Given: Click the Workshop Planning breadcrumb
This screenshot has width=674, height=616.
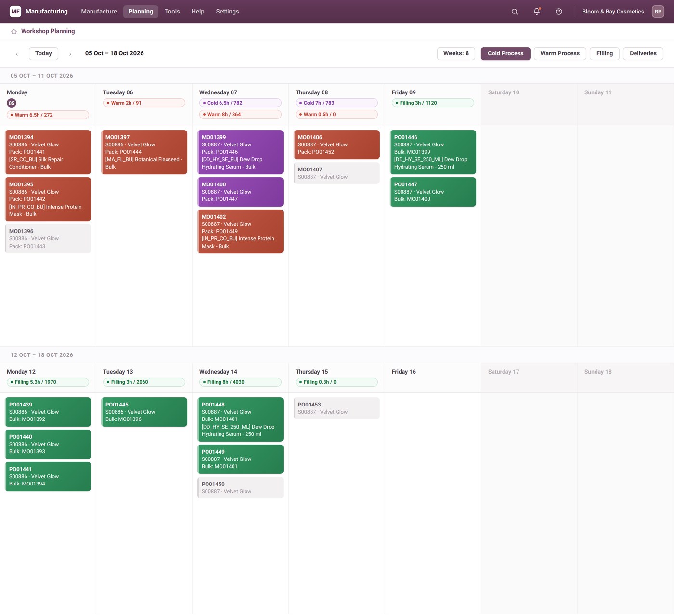Looking at the screenshot, I should click(x=48, y=31).
